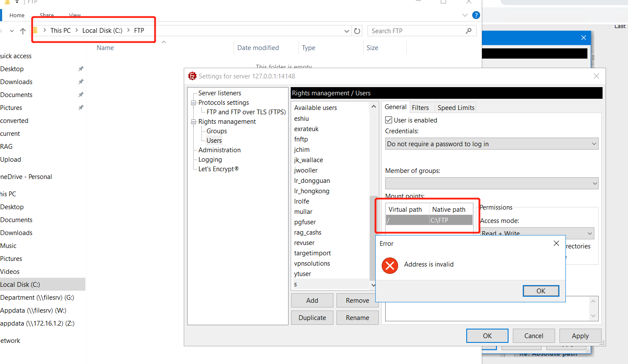Click pin icon next to Documents quick access

tap(81, 95)
